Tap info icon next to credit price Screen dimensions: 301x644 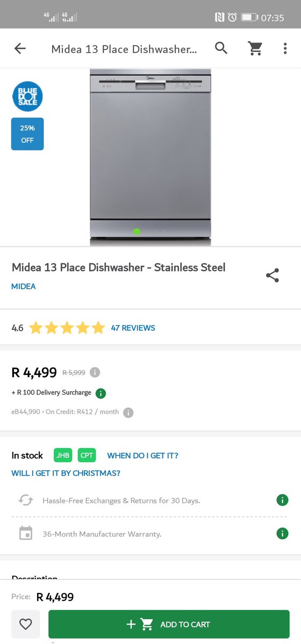point(128,413)
